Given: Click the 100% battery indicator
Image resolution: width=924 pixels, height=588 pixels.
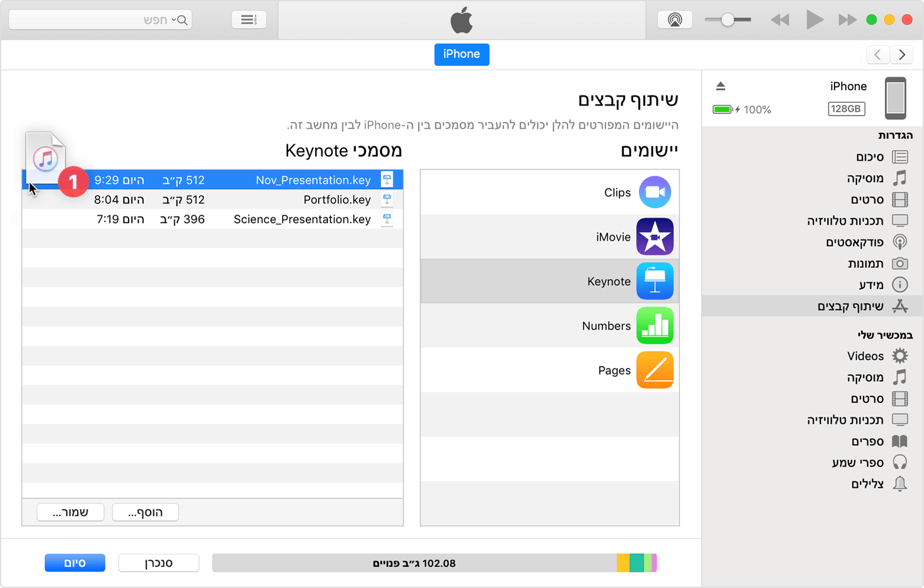Looking at the screenshot, I should click(x=742, y=110).
